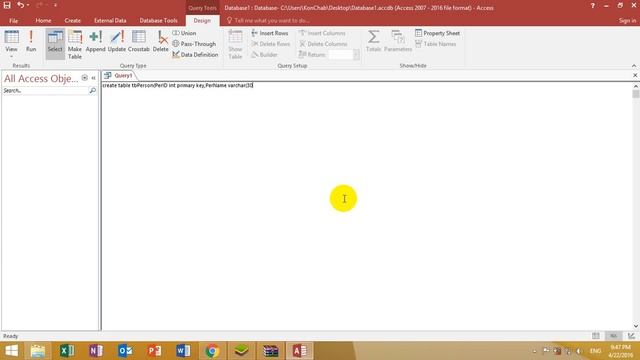This screenshot has height=360, width=640.
Task: Close the Query1 object window
Action: tap(635, 76)
